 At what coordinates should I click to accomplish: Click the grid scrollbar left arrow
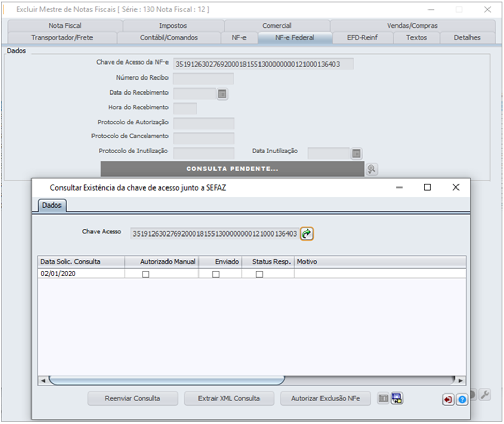click(x=43, y=381)
